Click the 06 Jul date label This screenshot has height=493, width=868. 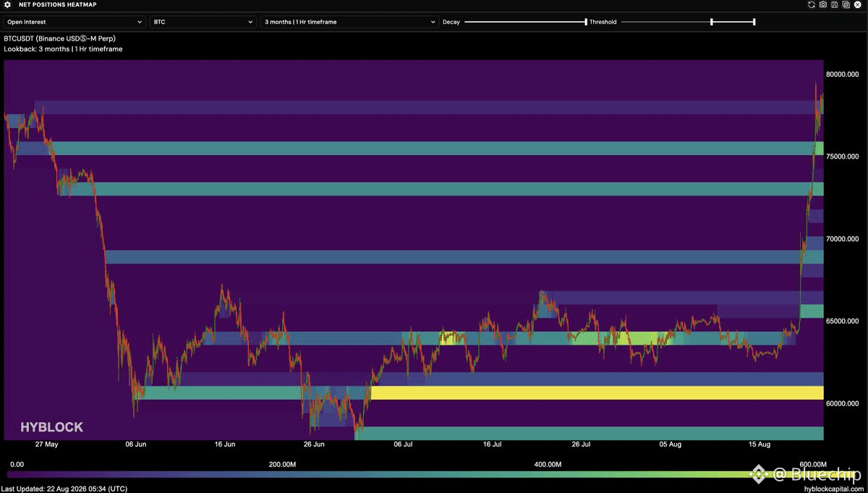pyautogui.click(x=403, y=444)
